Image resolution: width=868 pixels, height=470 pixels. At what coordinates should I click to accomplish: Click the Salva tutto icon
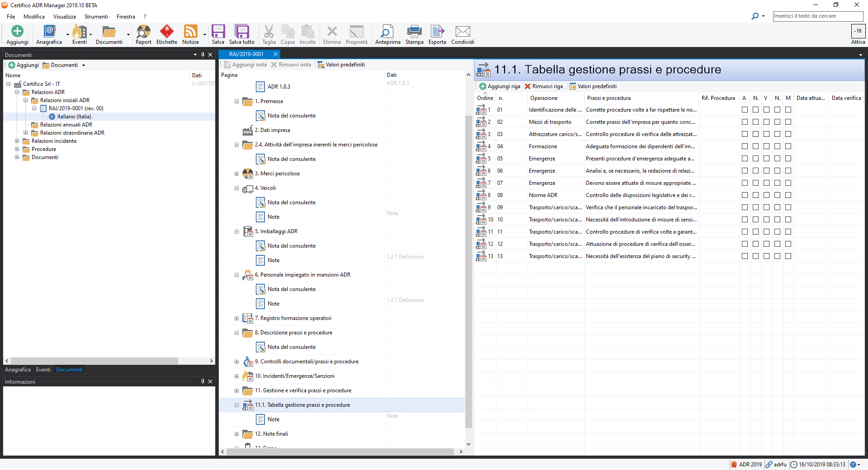(x=241, y=34)
